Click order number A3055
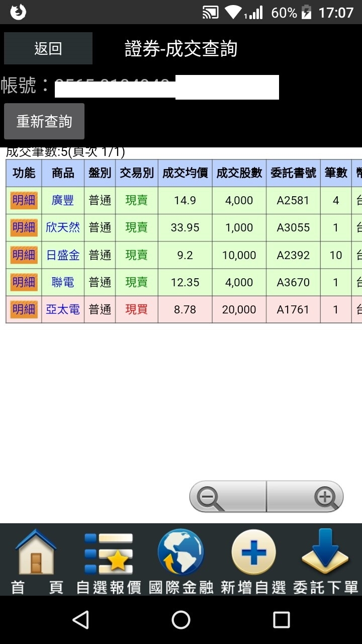This screenshot has width=362, height=644. pyautogui.click(x=293, y=227)
